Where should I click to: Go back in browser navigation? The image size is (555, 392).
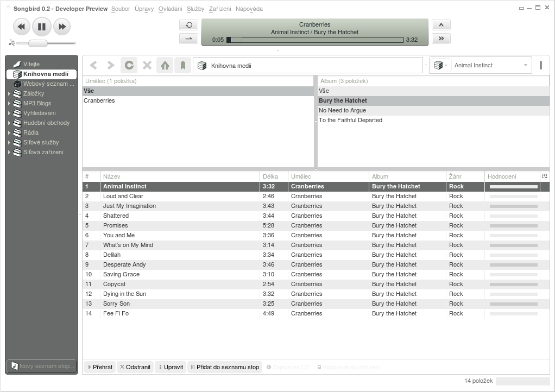pos(93,65)
